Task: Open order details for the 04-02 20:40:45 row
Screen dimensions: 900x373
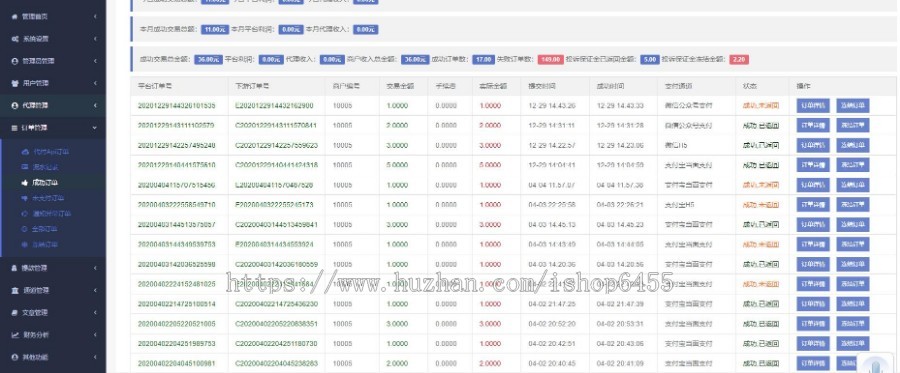Action: coord(813,363)
